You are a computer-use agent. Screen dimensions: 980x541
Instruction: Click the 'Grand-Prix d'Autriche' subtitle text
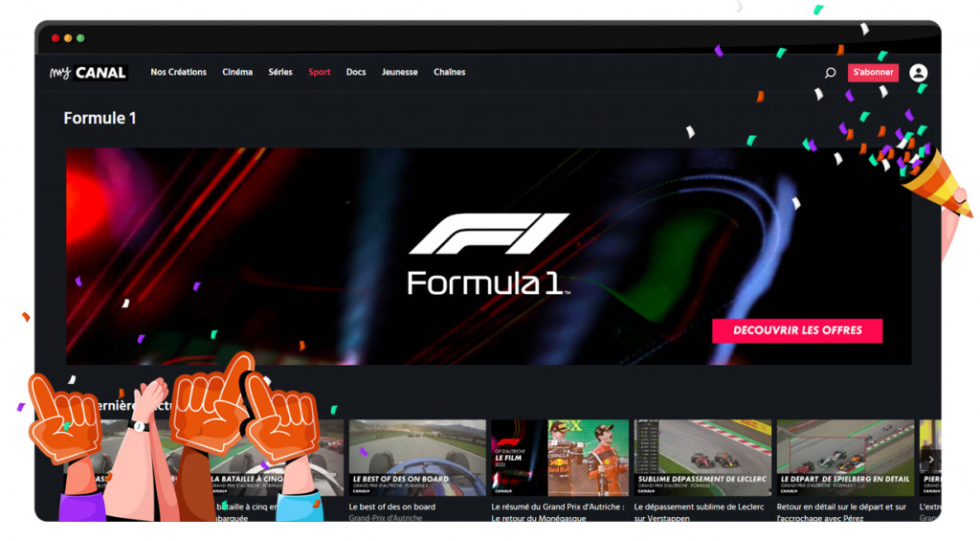385,518
